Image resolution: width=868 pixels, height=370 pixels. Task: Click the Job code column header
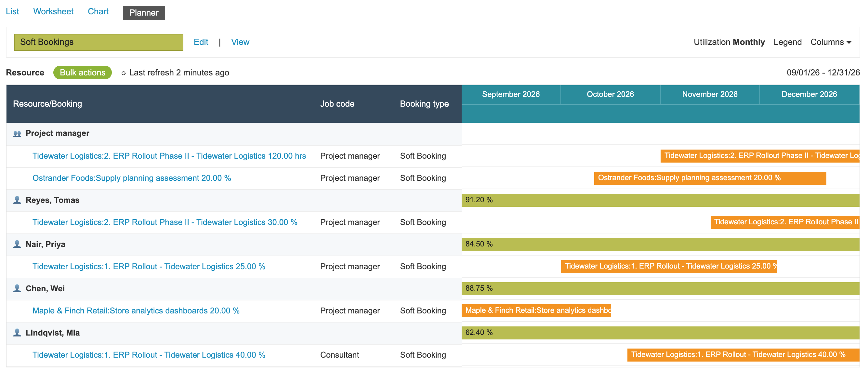(337, 104)
